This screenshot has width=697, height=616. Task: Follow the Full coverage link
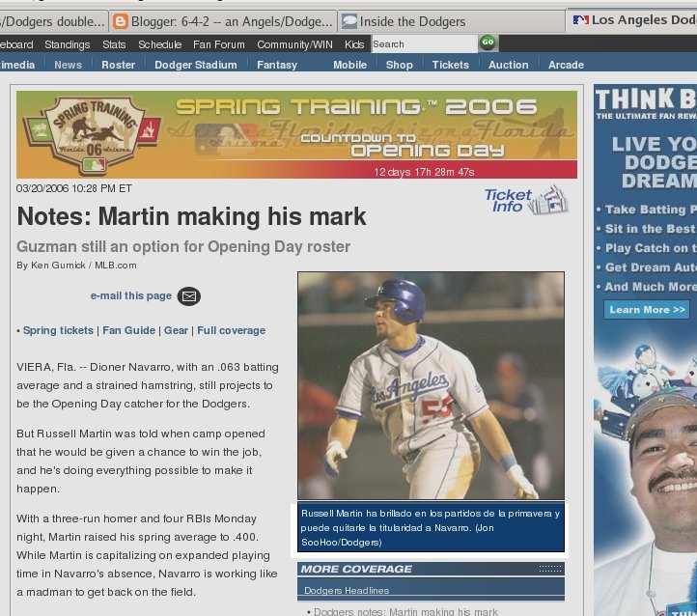point(231,330)
